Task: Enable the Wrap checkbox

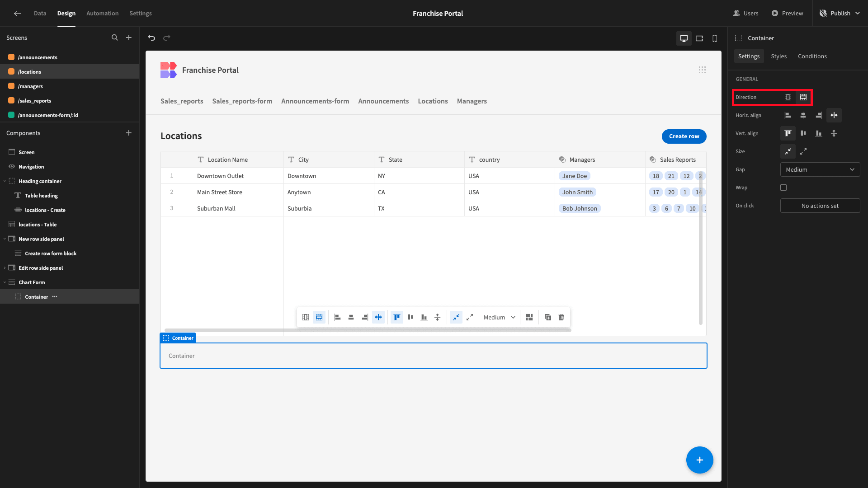Action: [x=783, y=188]
